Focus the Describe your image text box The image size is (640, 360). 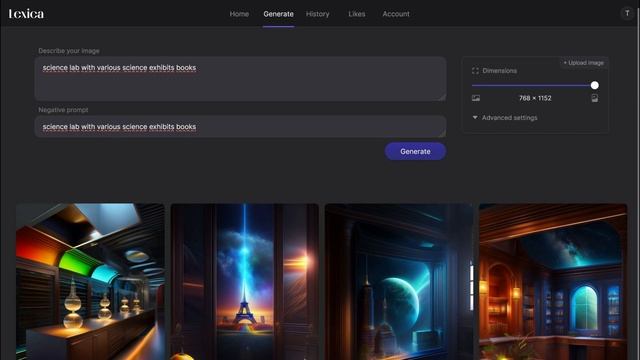pyautogui.click(x=240, y=79)
